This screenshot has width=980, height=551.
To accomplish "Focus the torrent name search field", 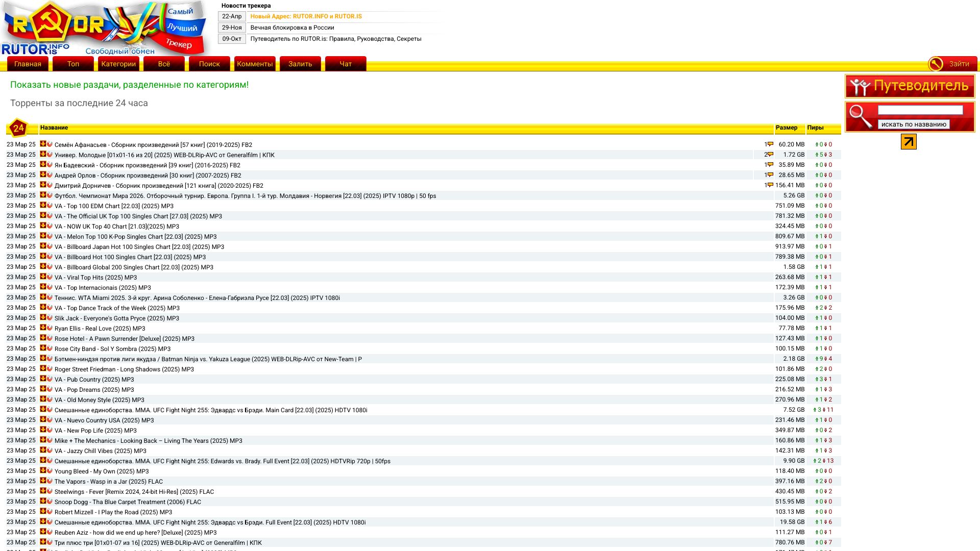I will (x=920, y=110).
